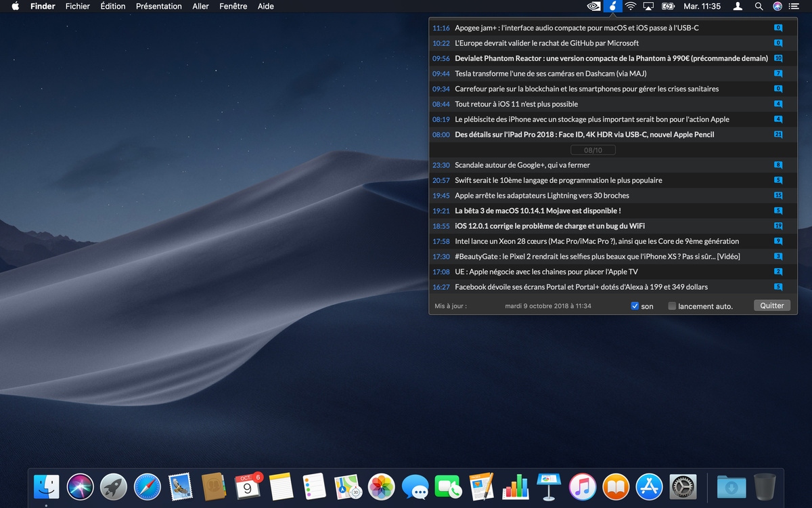
Task: Uncheck the 'son' checkbox
Action: point(635,306)
